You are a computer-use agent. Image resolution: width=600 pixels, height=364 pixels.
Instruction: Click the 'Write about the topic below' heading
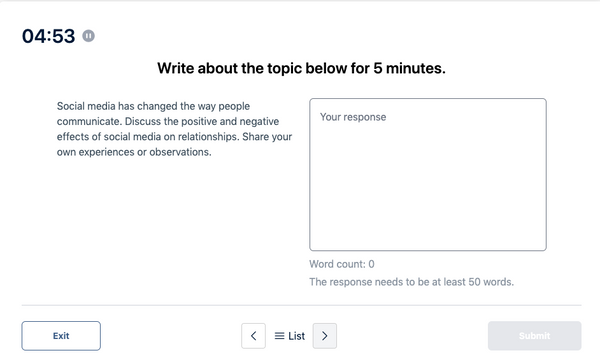pos(301,68)
